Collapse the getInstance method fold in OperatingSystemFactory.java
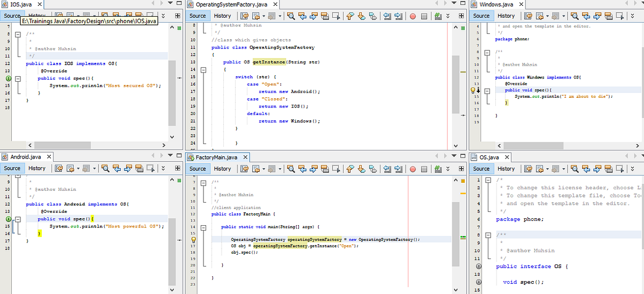 [x=203, y=69]
